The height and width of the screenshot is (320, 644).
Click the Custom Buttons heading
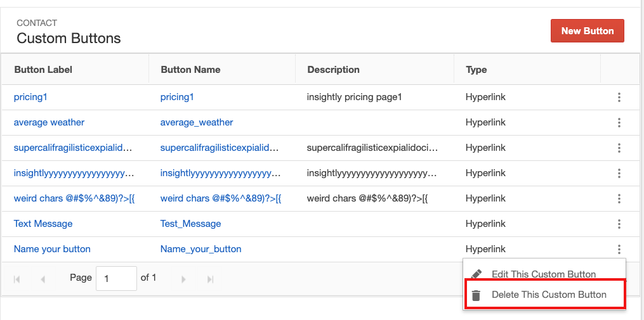tap(69, 38)
